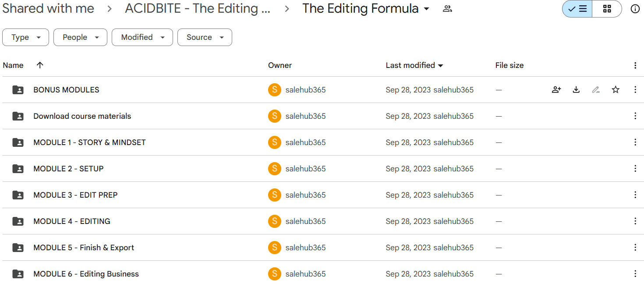Click owner salehub365 on MODULE 3 - EDIT PREP row
This screenshot has width=644, height=284.
(x=305, y=195)
